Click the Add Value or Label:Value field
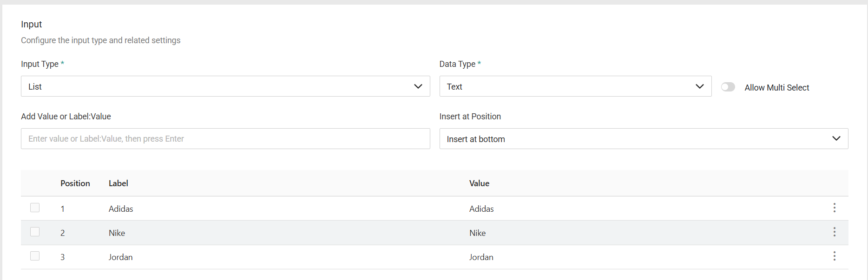 coord(225,139)
